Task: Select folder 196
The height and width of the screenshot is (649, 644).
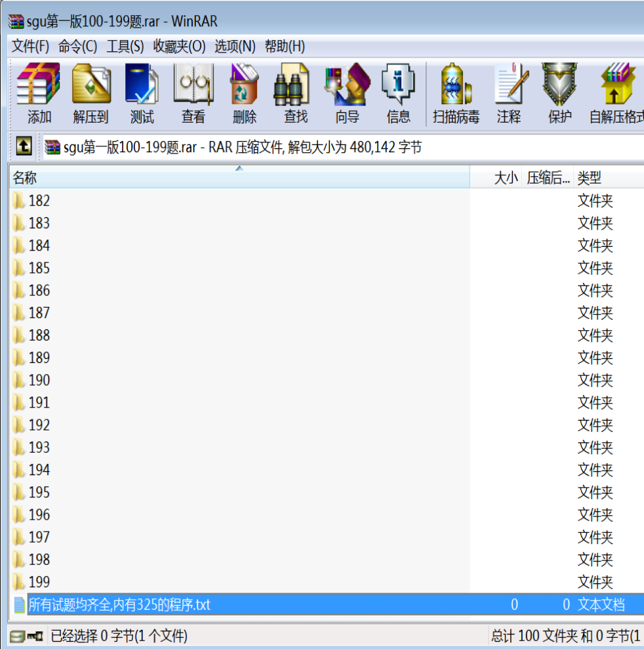Action: coord(39,515)
